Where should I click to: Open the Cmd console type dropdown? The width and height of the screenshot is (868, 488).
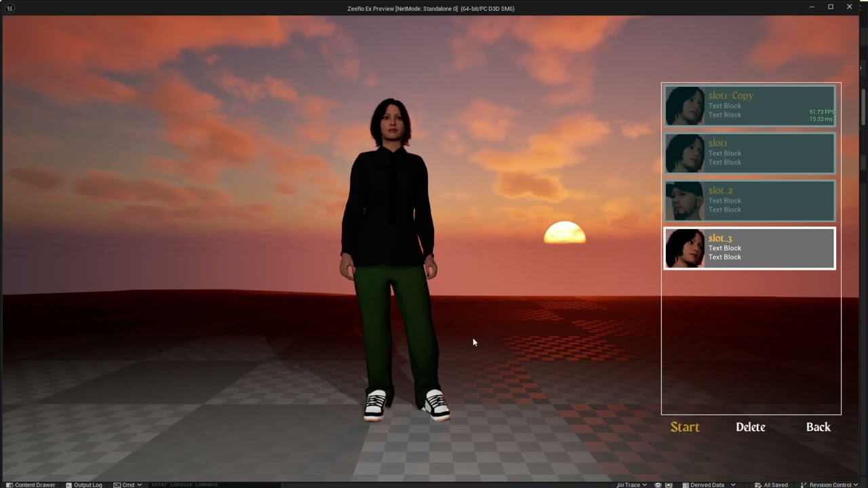tap(127, 485)
